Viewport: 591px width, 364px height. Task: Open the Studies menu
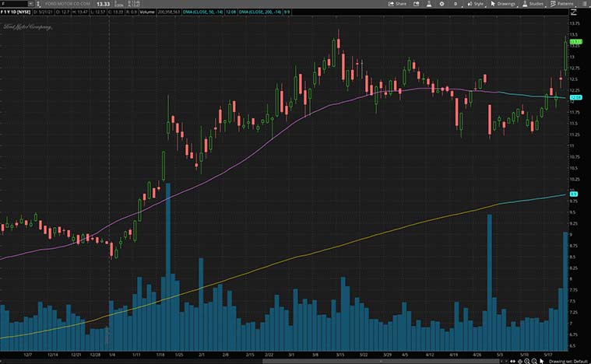535,4
